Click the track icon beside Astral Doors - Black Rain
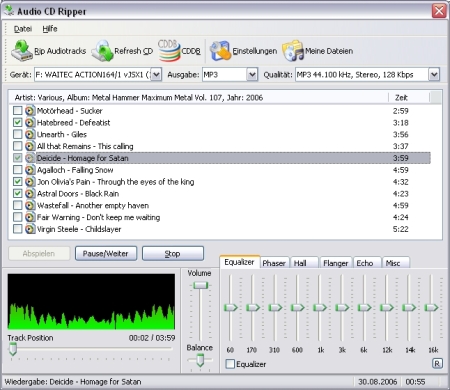The image size is (450, 390). pyautogui.click(x=30, y=194)
